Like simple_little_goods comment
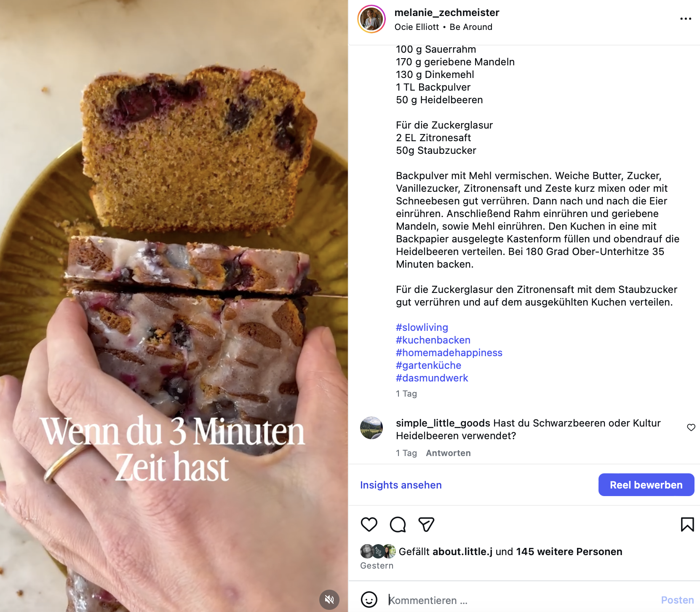This screenshot has width=700, height=612. tap(691, 427)
